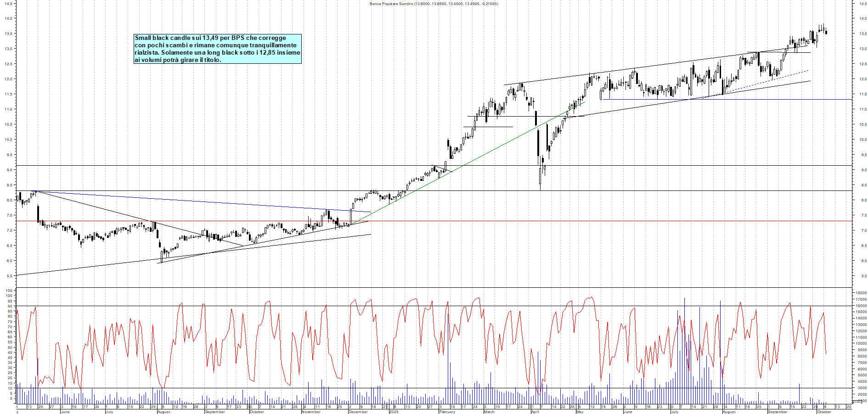Select the long blue descending trendline on left
868x414 pixels.
[202, 201]
